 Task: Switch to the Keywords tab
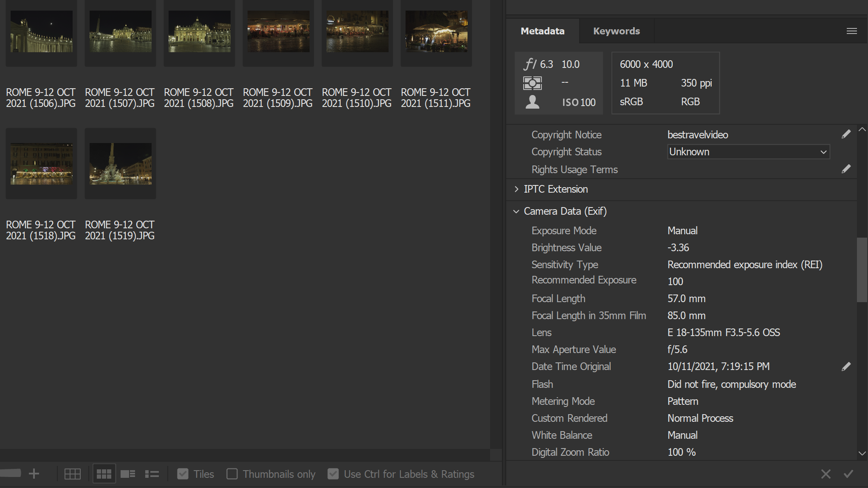click(x=617, y=31)
